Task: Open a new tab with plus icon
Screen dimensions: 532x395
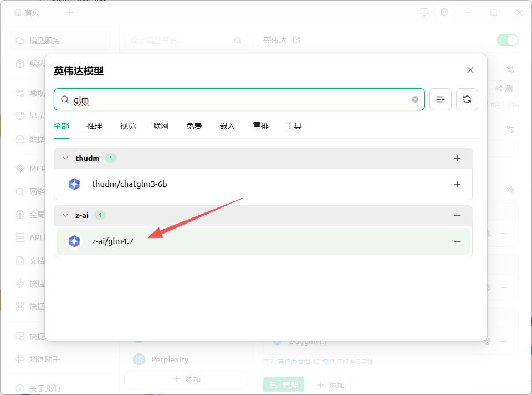Action: click(x=70, y=12)
